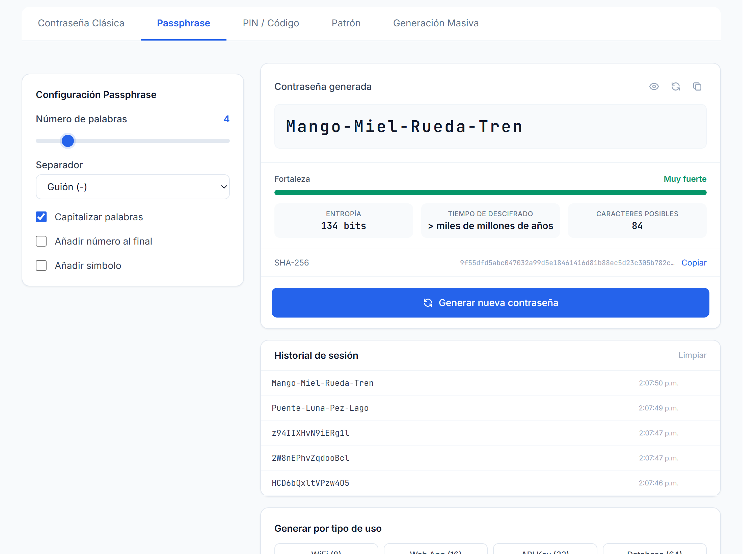
Task: Click the Número de palabras slider handle
Action: click(68, 141)
